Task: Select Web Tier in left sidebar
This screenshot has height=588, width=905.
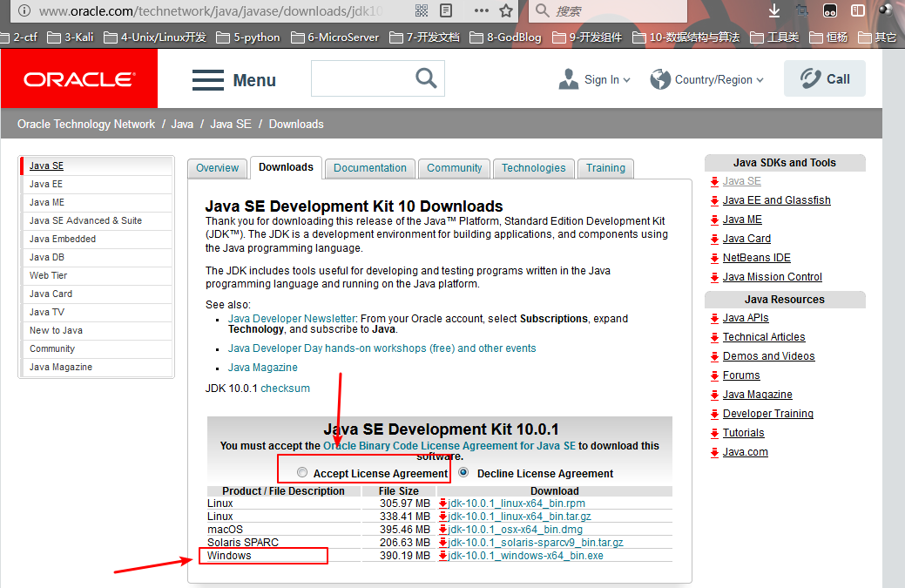Action: (x=97, y=275)
